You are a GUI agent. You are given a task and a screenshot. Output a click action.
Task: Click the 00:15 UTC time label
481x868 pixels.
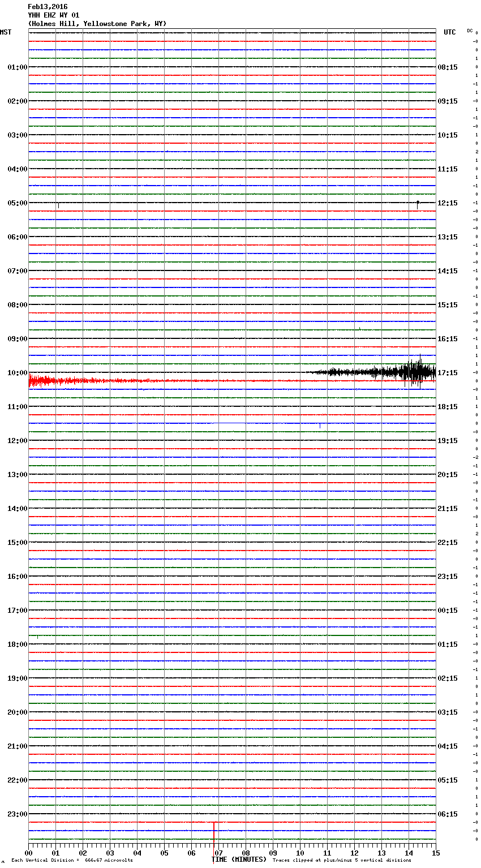(x=448, y=611)
